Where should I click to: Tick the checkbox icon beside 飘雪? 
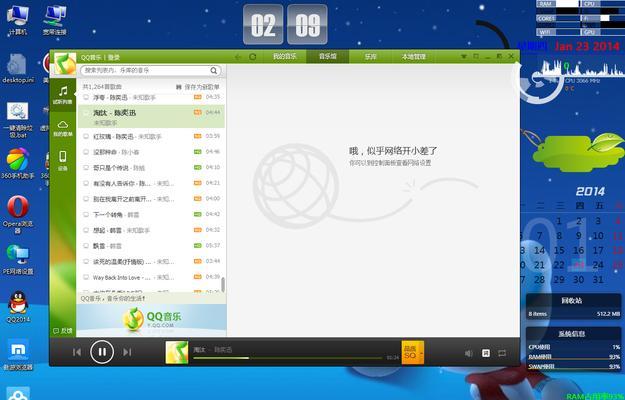pos(86,246)
